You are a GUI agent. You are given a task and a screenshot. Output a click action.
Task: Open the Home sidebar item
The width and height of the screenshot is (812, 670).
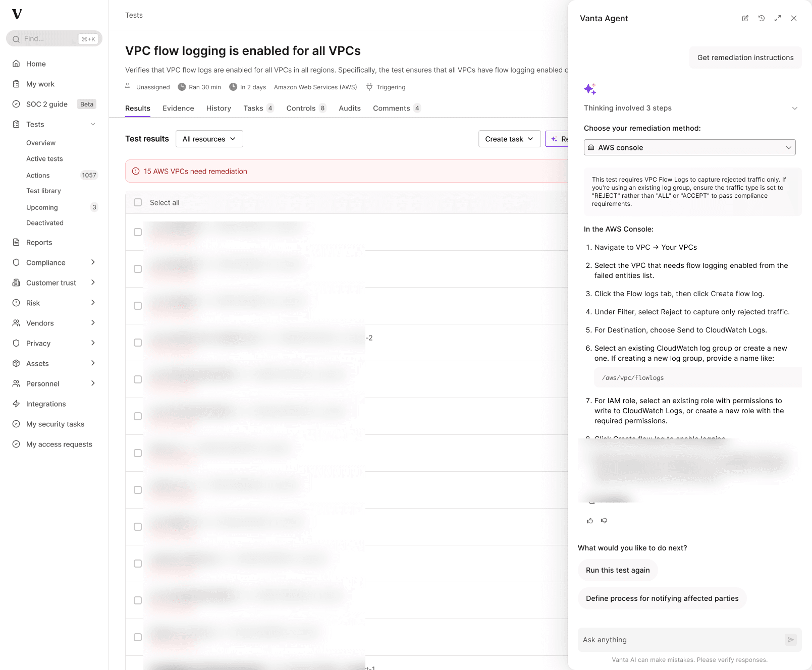pyautogui.click(x=36, y=64)
